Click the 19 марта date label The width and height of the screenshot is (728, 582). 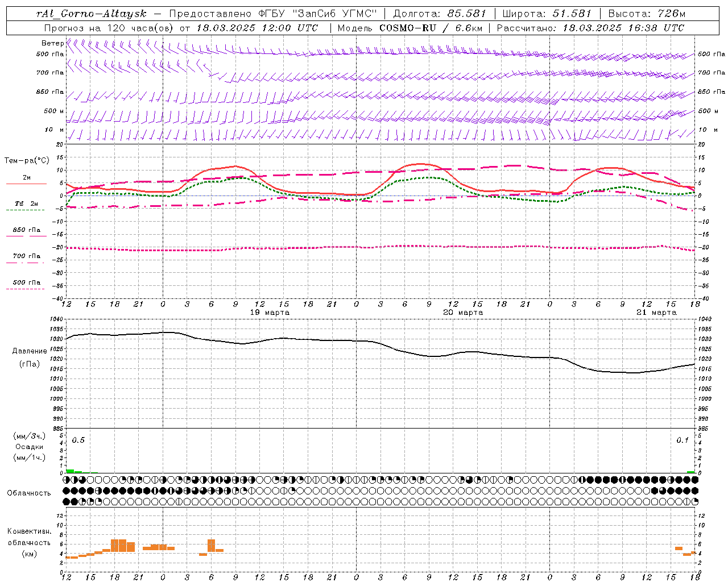tap(270, 313)
